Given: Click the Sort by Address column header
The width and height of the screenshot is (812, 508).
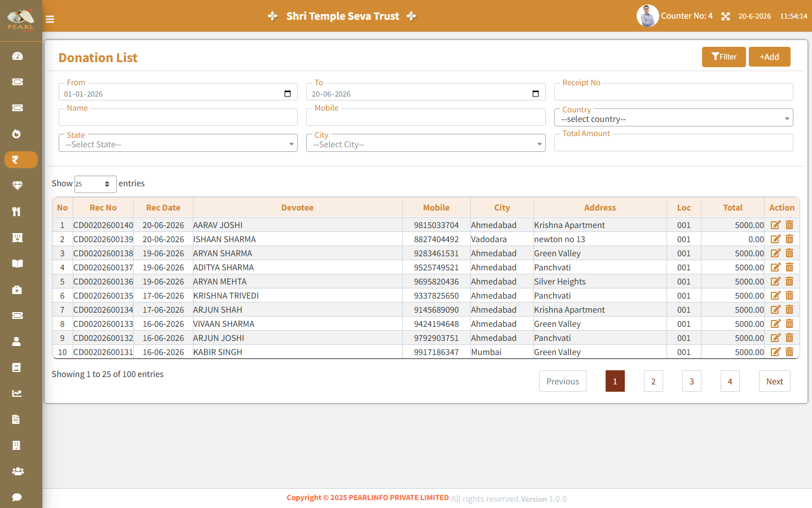Looking at the screenshot, I should tap(600, 208).
